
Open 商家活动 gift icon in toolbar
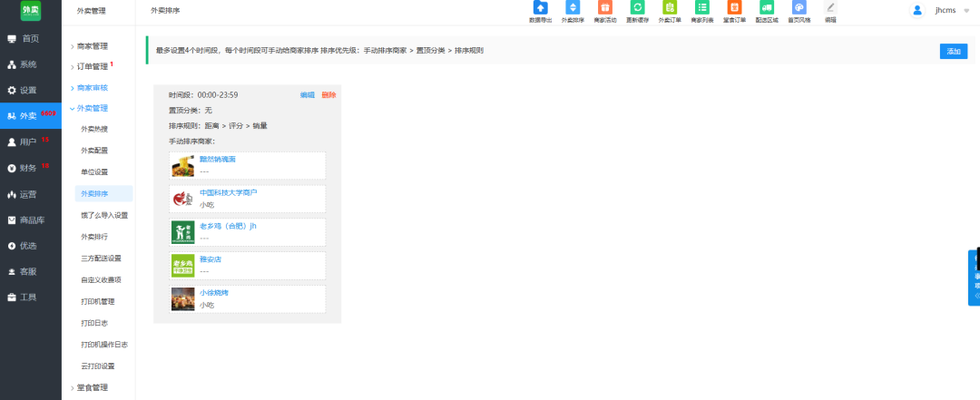(603, 8)
